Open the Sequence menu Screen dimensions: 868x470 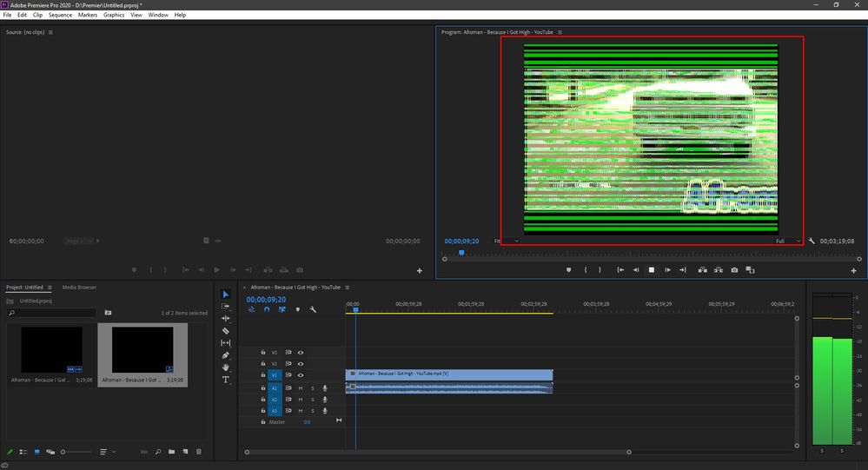(x=60, y=15)
